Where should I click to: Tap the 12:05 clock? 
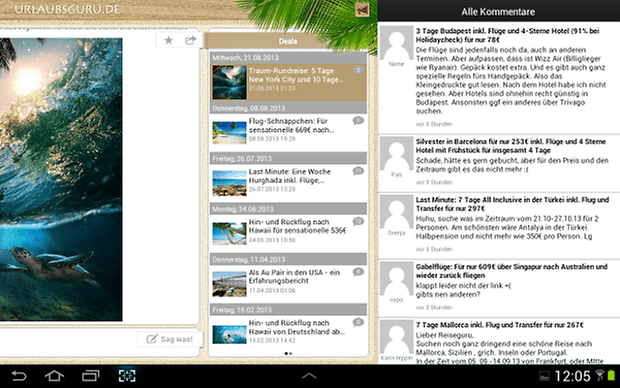[x=572, y=376]
